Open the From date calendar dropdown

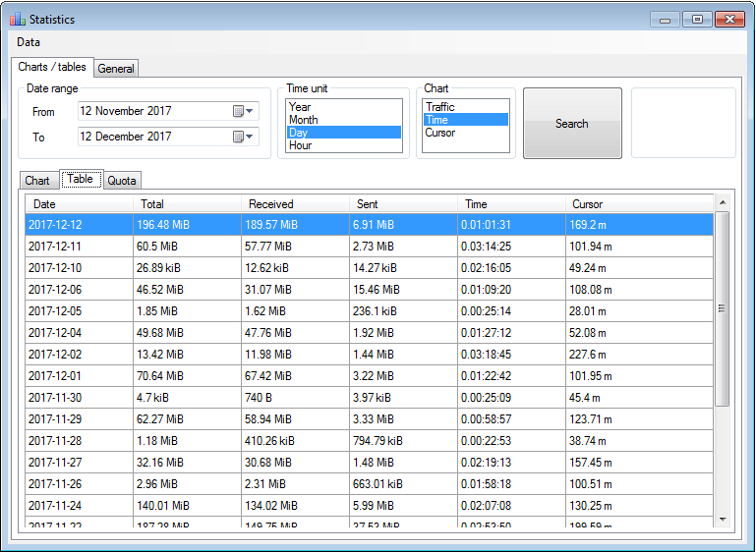pyautogui.click(x=243, y=111)
